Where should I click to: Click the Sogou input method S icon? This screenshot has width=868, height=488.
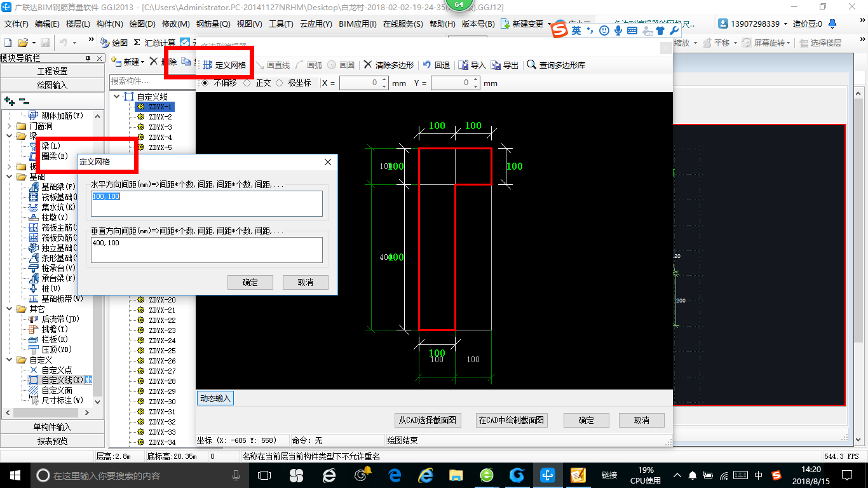pos(559,30)
